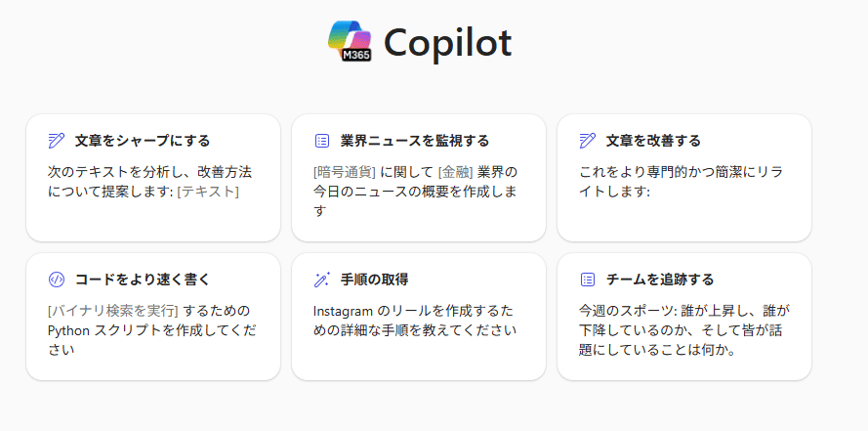
Task: Open the 業界ニュースを監視する prompt card
Action: [419, 178]
